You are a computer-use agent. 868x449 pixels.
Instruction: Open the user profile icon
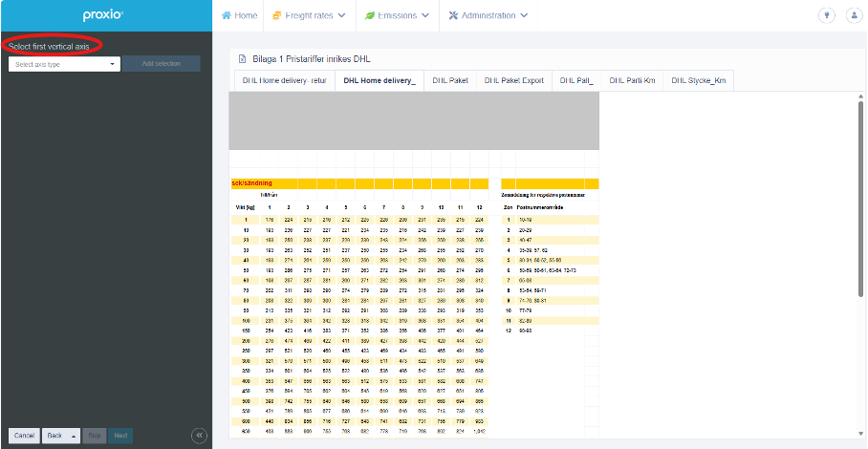point(854,15)
